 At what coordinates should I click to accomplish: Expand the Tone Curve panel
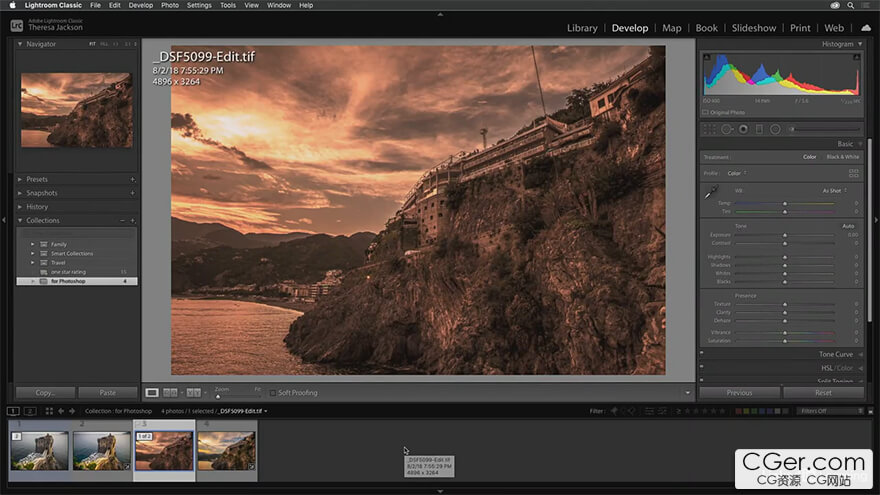pos(860,354)
